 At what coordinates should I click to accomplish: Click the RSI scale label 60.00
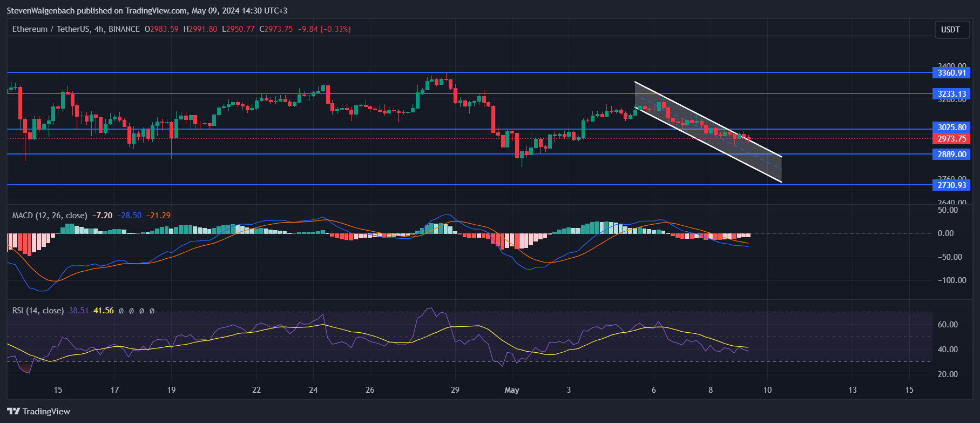point(948,325)
